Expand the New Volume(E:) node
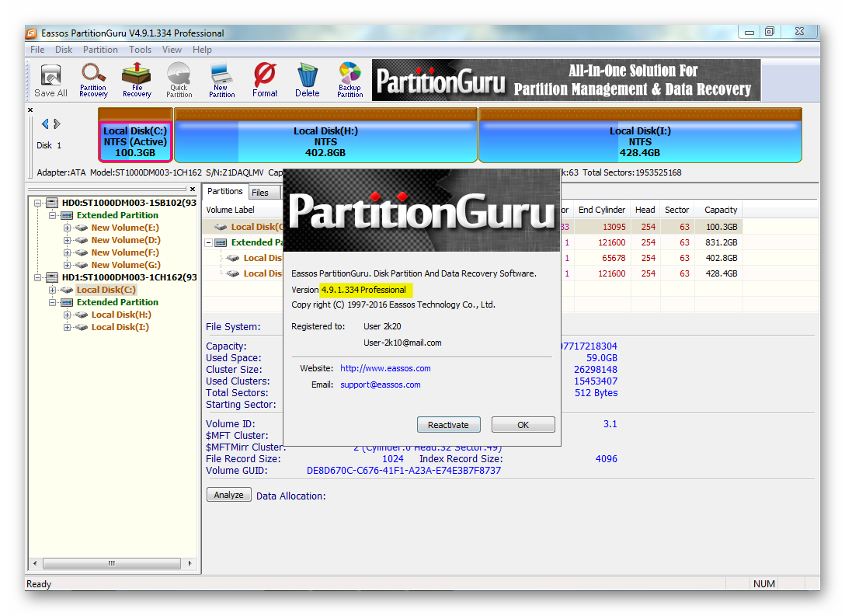Viewport: 845px width, 616px height. (x=67, y=228)
